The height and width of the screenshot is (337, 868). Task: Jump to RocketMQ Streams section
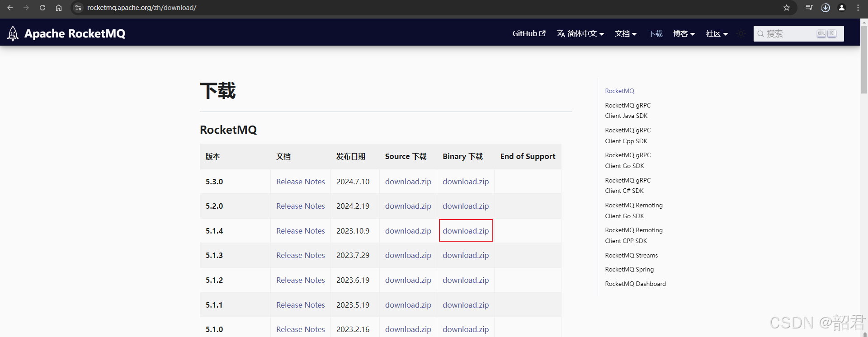(x=631, y=255)
